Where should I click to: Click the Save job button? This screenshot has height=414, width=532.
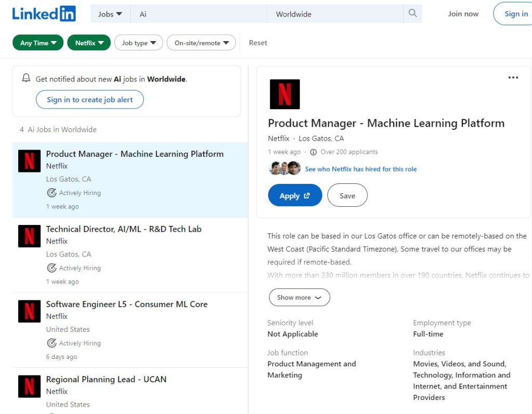tap(347, 195)
